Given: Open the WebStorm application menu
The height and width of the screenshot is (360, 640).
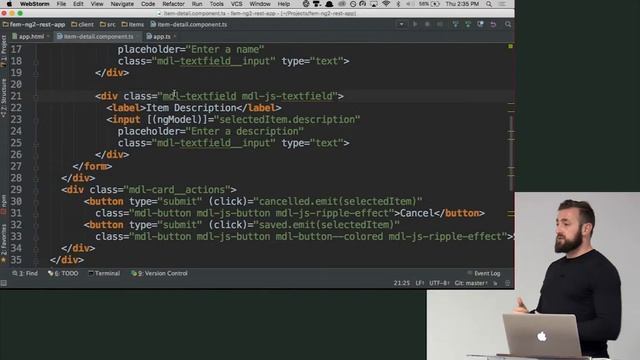Looking at the screenshot, I should [35, 4].
